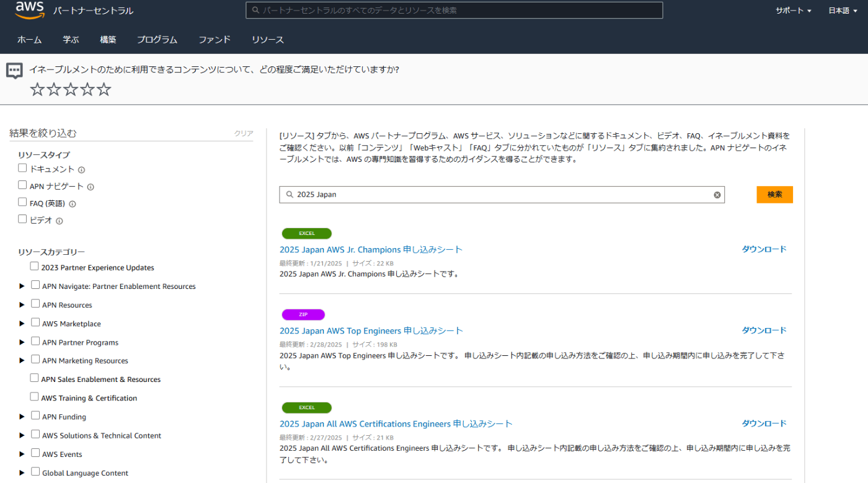Click the パートナーセントラル title
The image size is (868, 483).
coord(93,11)
